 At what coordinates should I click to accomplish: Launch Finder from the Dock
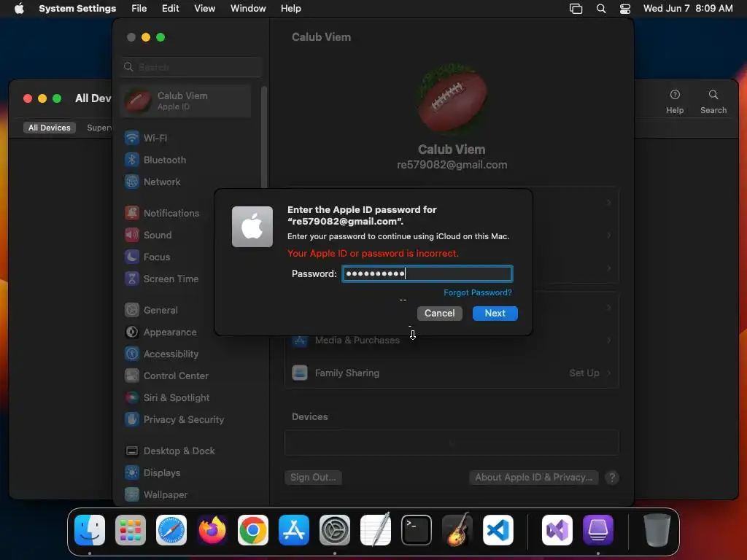point(90,530)
